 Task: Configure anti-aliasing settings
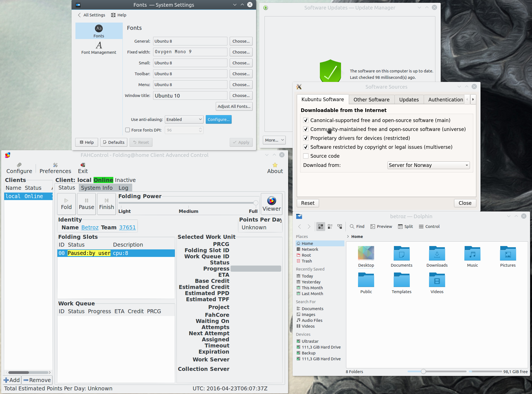coord(219,120)
